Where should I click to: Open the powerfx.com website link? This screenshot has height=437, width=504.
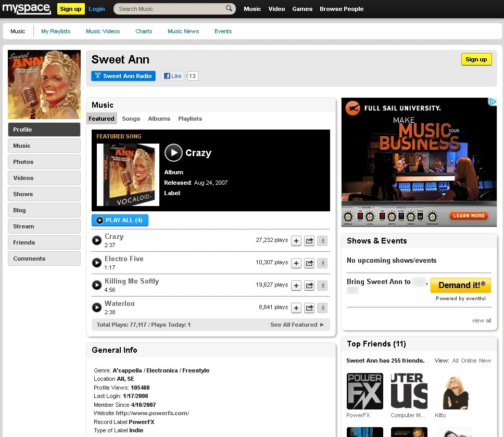coord(153,413)
